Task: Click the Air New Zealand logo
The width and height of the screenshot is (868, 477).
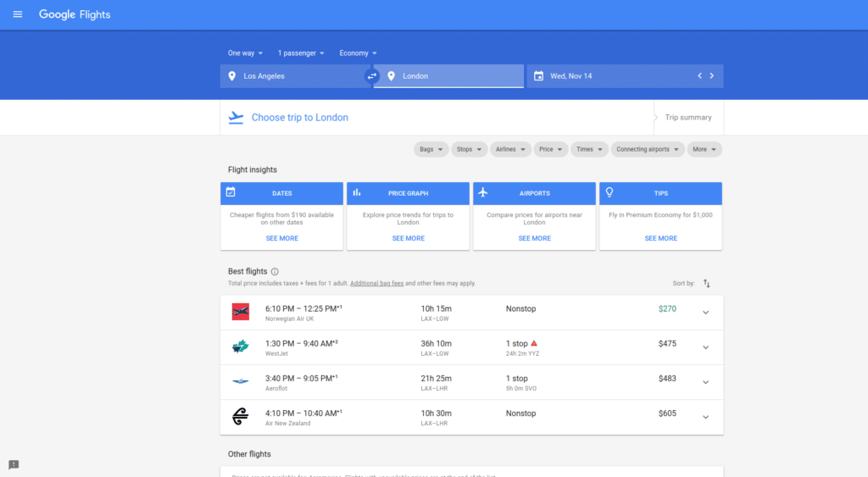Action: click(x=240, y=416)
